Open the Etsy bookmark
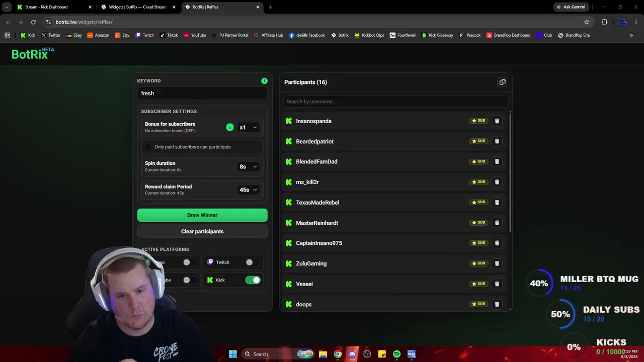This screenshot has height=362, width=644. tap(122, 35)
